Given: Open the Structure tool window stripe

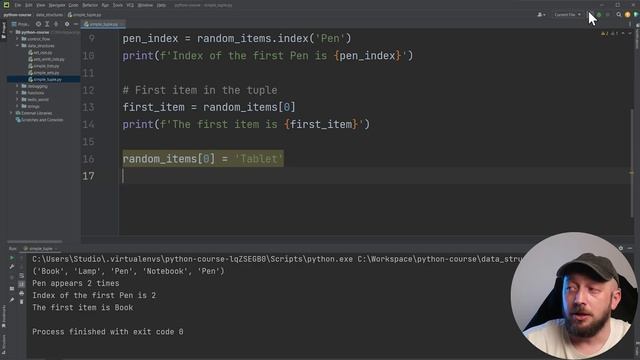Looking at the screenshot, I should pos(4,344).
